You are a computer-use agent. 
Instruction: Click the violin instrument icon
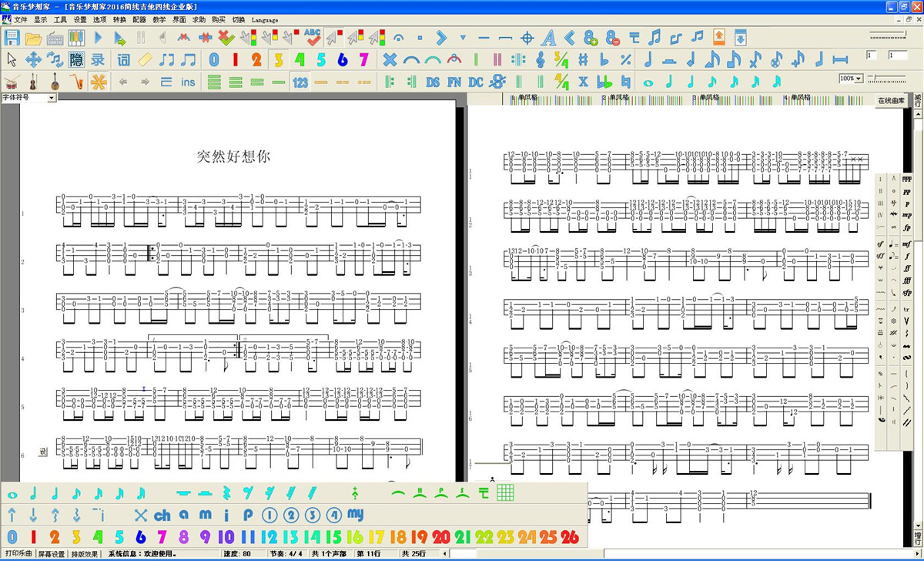coord(34,82)
